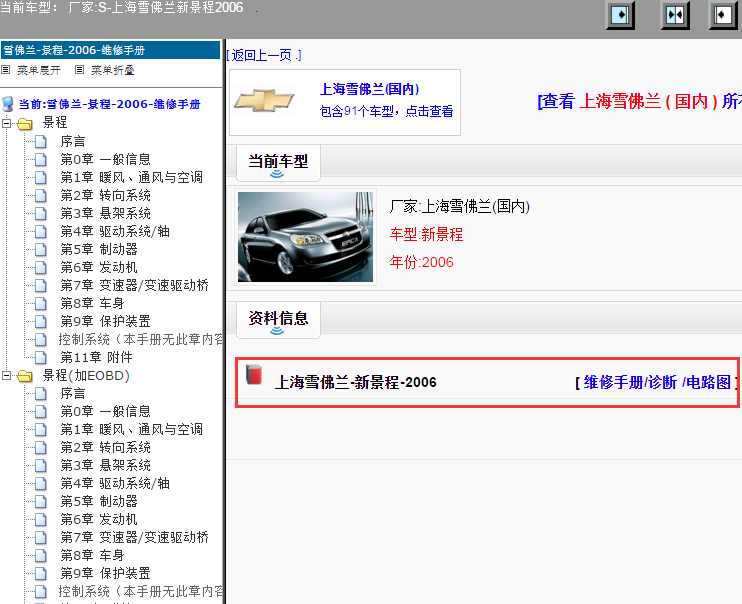Click page icon beside 第11章 附件
Viewport: 742px width, 604px height.
(x=41, y=357)
